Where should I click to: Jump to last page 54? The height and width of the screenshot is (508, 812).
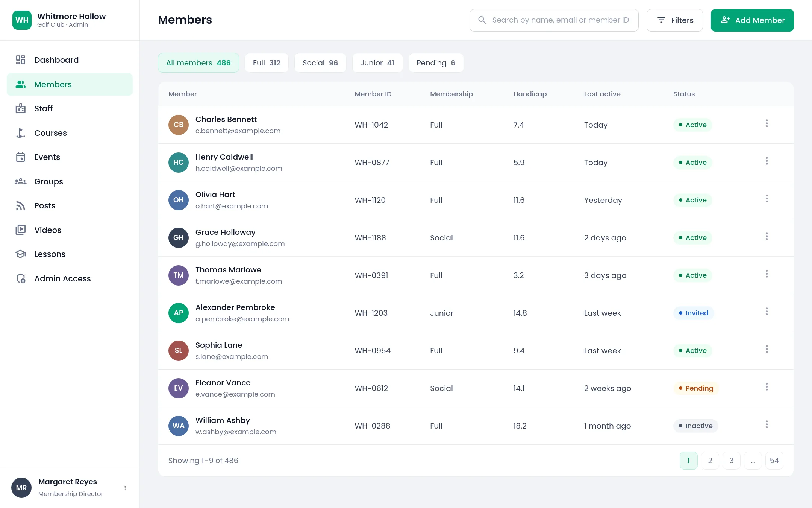(774, 461)
